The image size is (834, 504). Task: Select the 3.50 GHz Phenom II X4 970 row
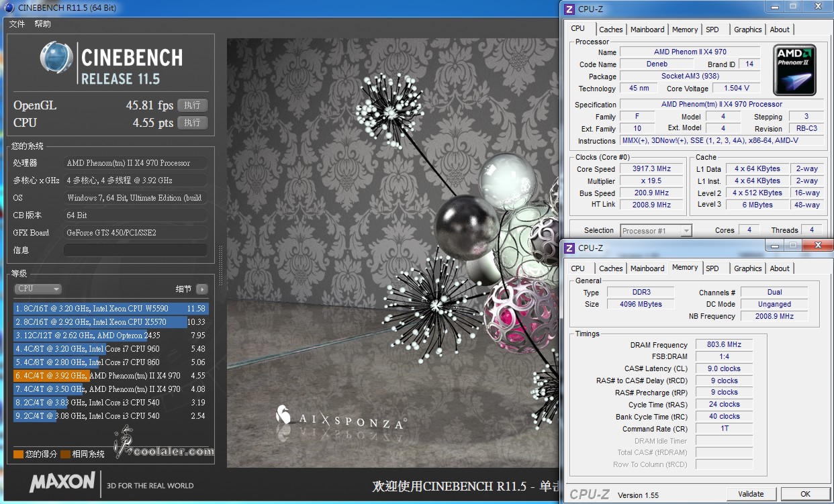coord(111,389)
